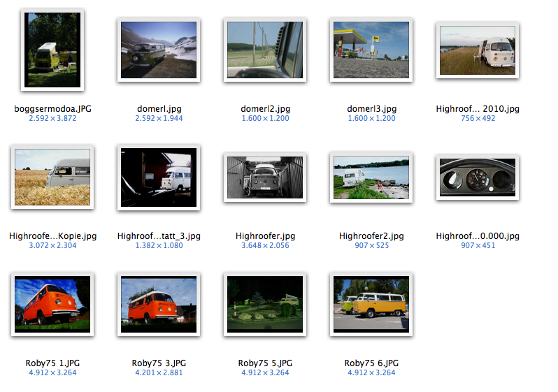558x392 pixels.
Task: Click the file name text boggsermodoa.JPG
Action: point(52,109)
